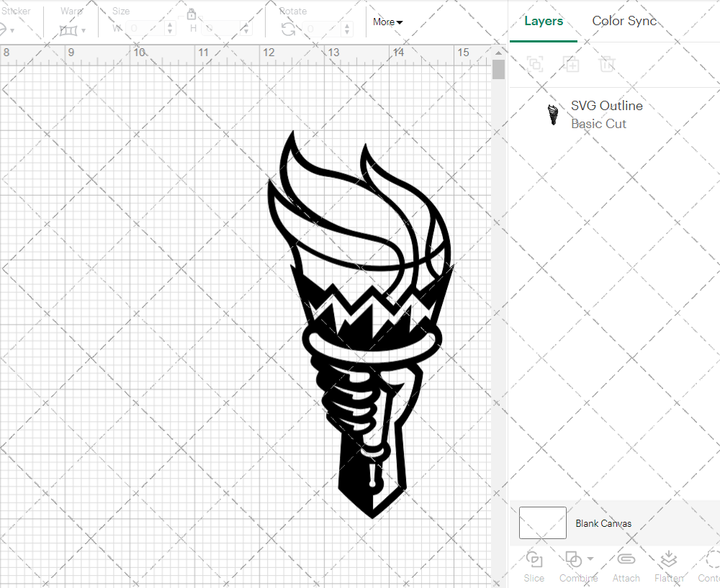
Task: Switch to the Color Sync tab
Action: point(624,21)
